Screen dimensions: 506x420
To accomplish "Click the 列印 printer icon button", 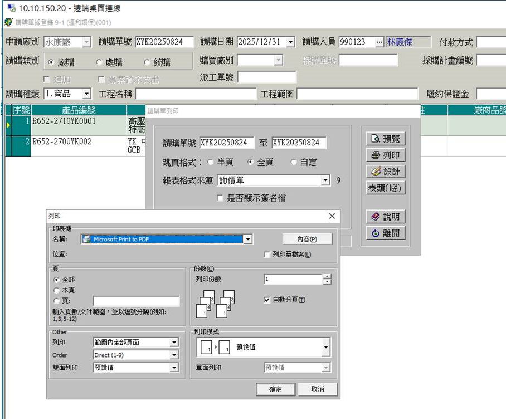I will 386,155.
